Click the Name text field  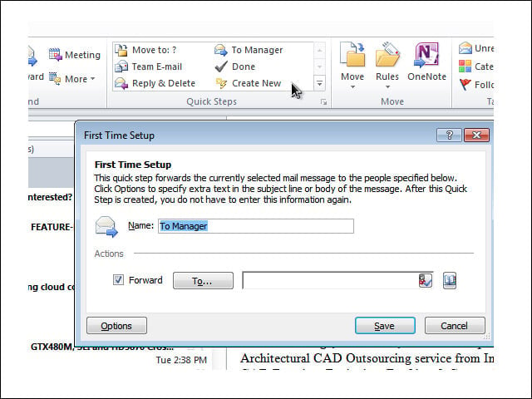click(256, 226)
